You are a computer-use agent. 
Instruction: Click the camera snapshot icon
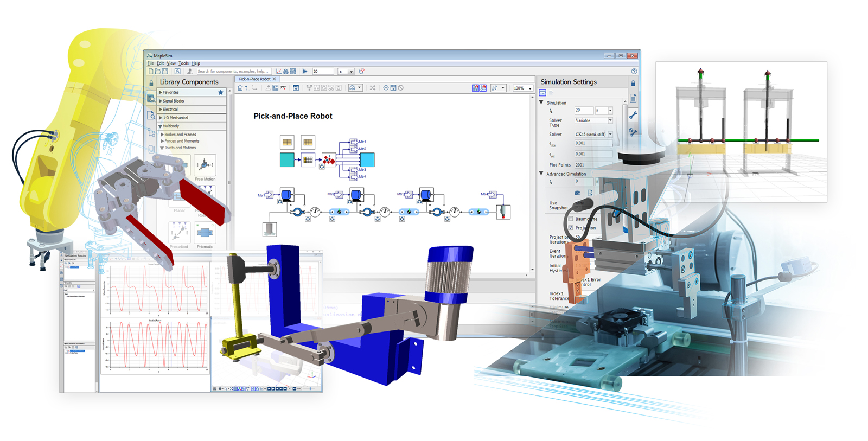577,193
